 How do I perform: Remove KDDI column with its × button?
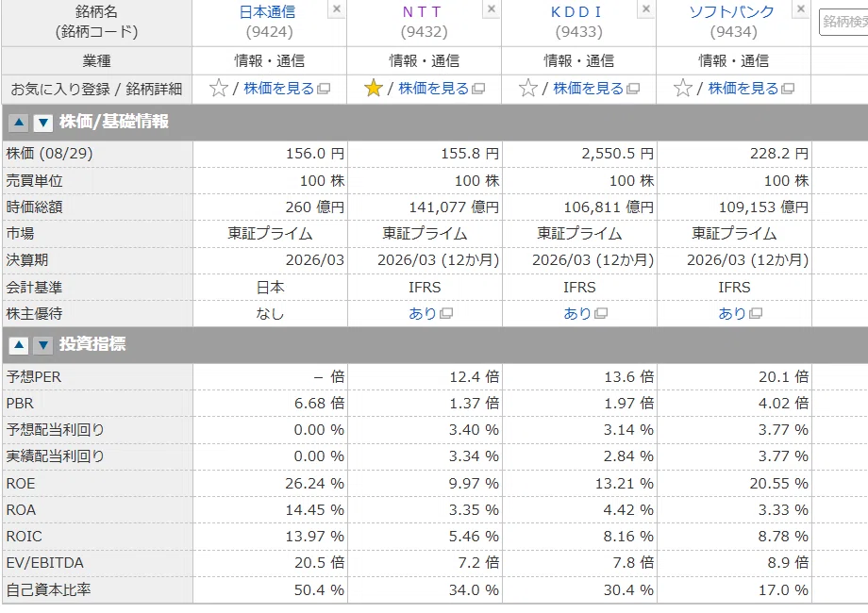coord(645,9)
